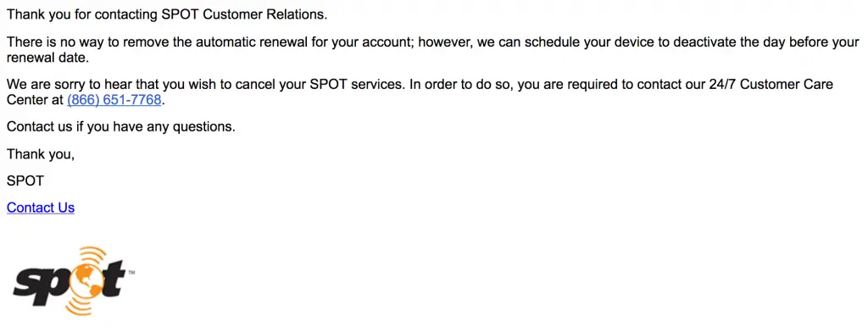Click the words "24/7 Customer Care"
Viewport: 868px width, 334px height.
[x=771, y=86]
